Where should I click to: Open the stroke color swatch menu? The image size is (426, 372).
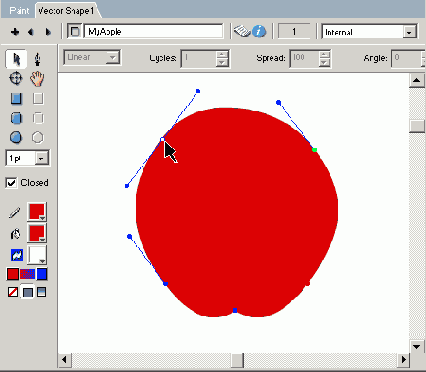37,212
